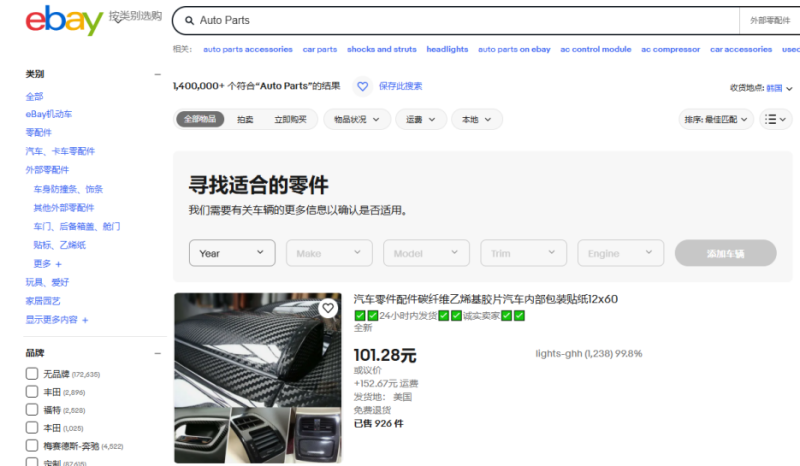Click the eBay logo
Screen dimensions: 800x466
click(x=64, y=20)
